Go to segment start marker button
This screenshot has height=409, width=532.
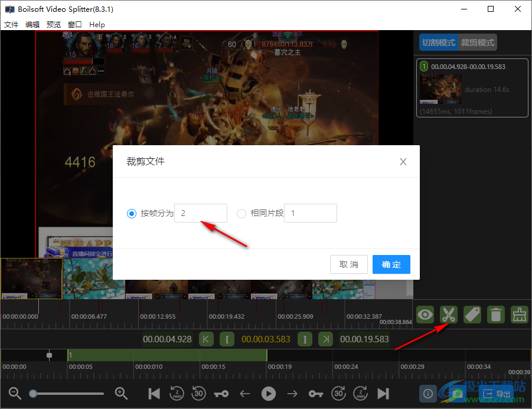point(206,339)
